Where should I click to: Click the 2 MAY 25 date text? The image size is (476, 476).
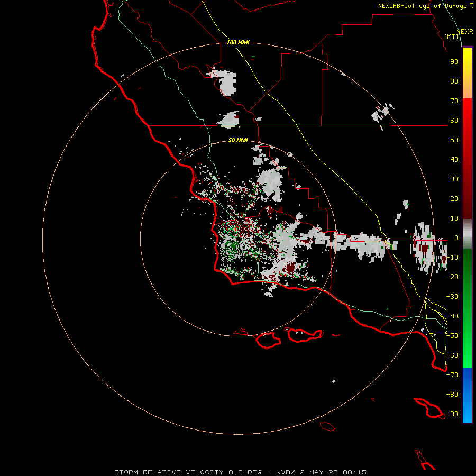pos(319,472)
